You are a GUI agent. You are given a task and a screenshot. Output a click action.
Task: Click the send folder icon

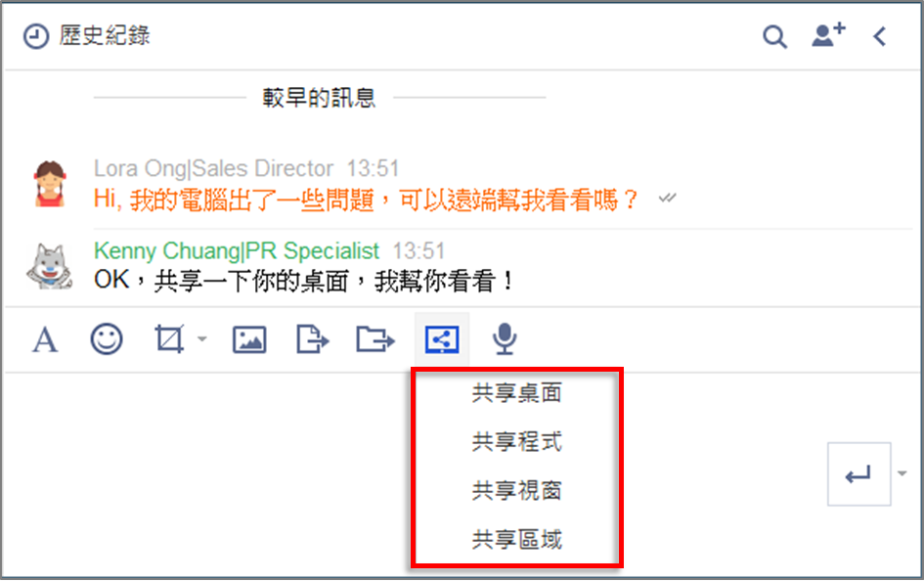375,339
